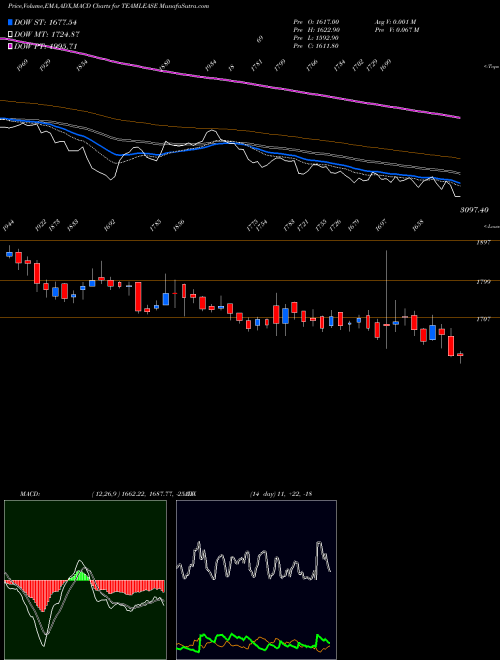Select the 'Pre L: 1592.90' value
Viewport: 500px width, 660px height.
(x=316, y=38)
